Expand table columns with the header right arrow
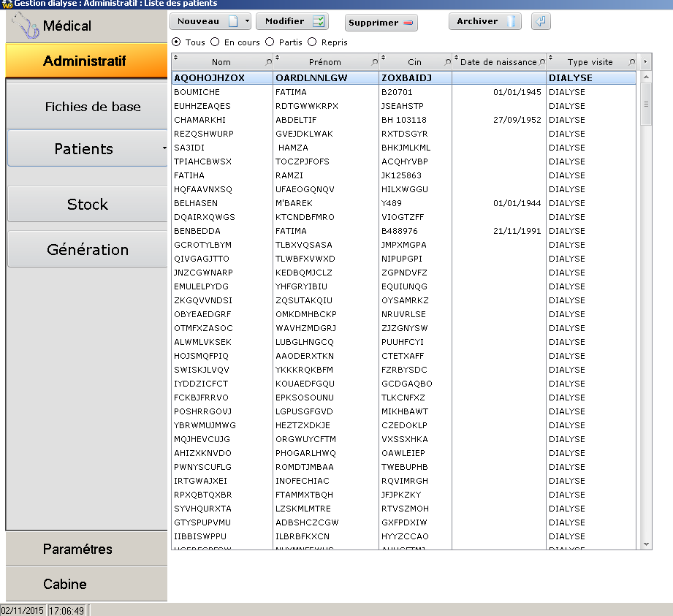The height and width of the screenshot is (616, 673). 645,62
